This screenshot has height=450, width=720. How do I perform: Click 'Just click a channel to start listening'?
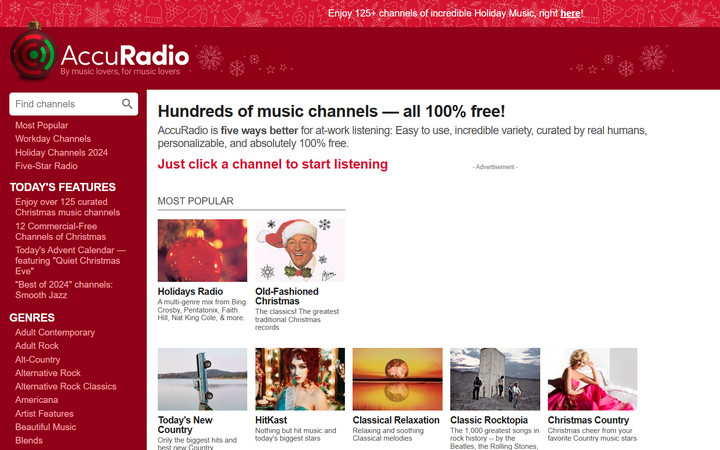click(273, 164)
